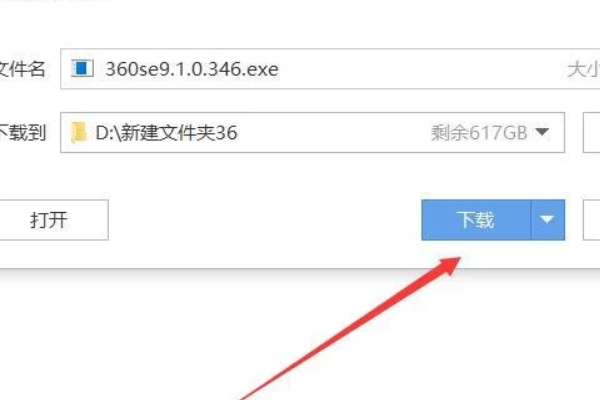Screen dimensions: 600x400
Task: Expand the dropdown arrow next to 剩余617GB
Action: [542, 132]
